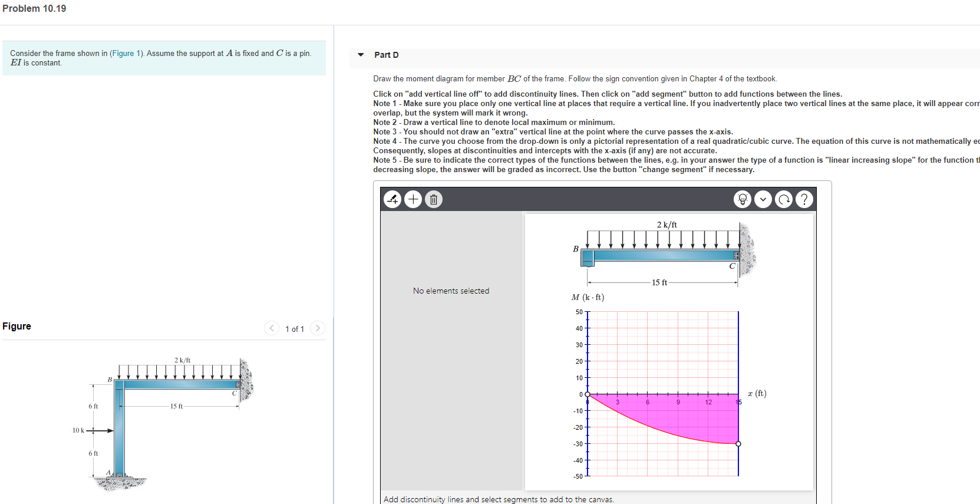The height and width of the screenshot is (504, 980).
Task: Go to the previous figure arrow
Action: pos(272,328)
